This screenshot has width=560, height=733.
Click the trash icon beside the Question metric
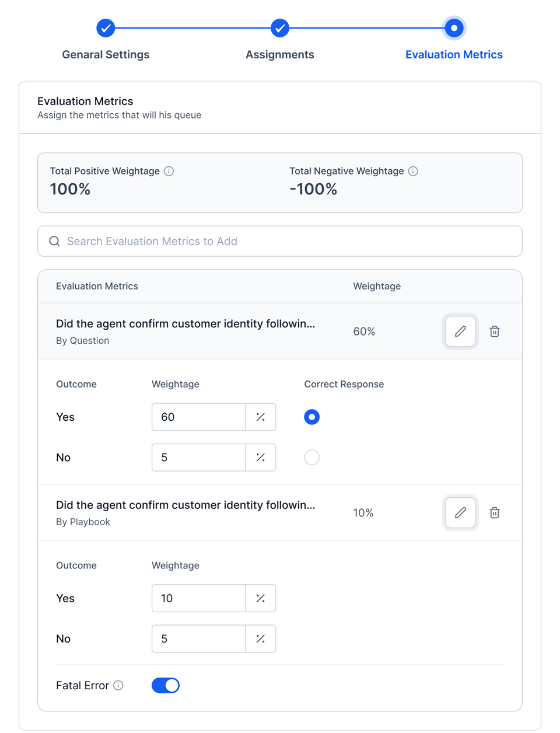[x=494, y=331]
